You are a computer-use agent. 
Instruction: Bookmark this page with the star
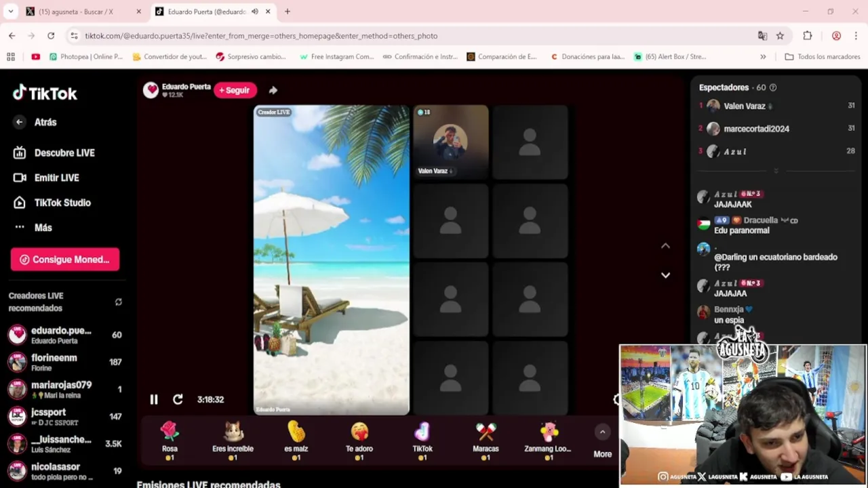click(780, 36)
